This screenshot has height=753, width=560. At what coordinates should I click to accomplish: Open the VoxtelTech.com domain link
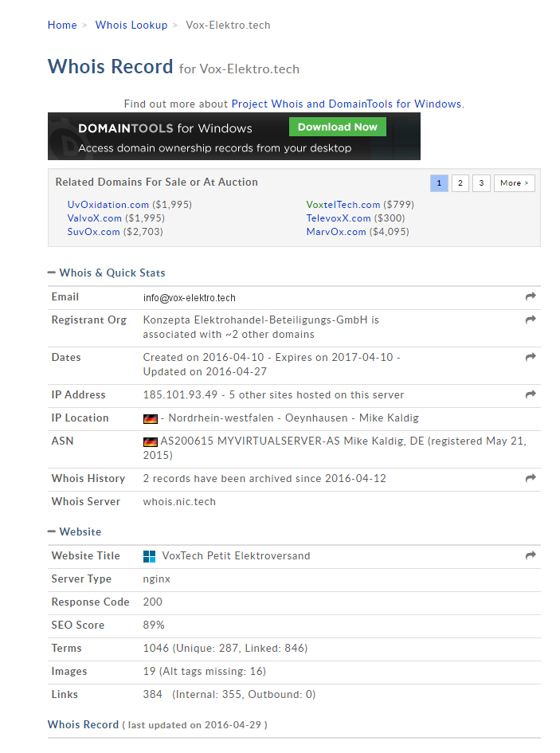[343, 205]
